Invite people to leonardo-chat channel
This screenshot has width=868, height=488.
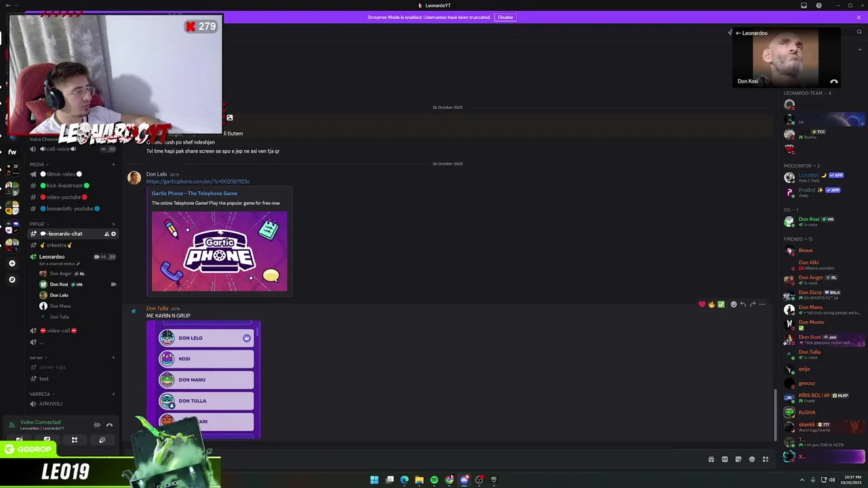(106, 234)
